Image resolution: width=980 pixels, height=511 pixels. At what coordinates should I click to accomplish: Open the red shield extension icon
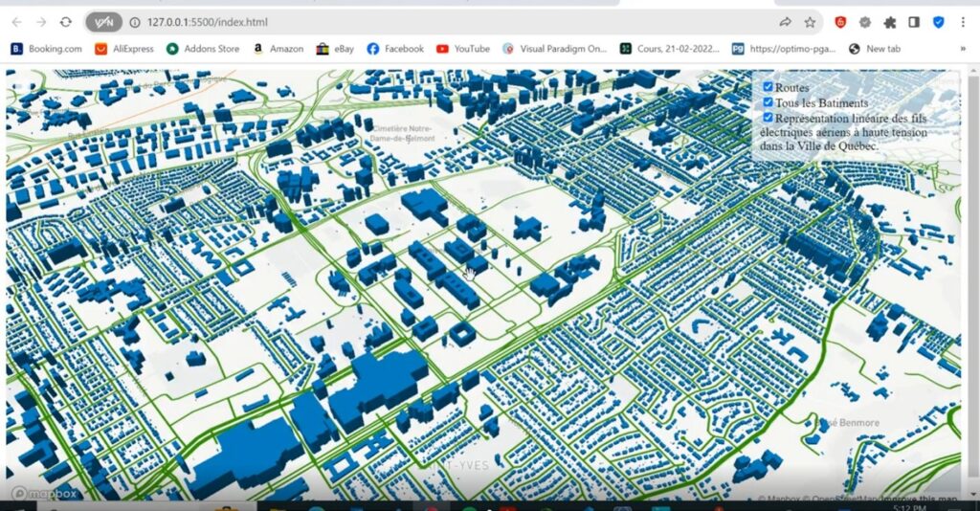pyautogui.click(x=840, y=23)
